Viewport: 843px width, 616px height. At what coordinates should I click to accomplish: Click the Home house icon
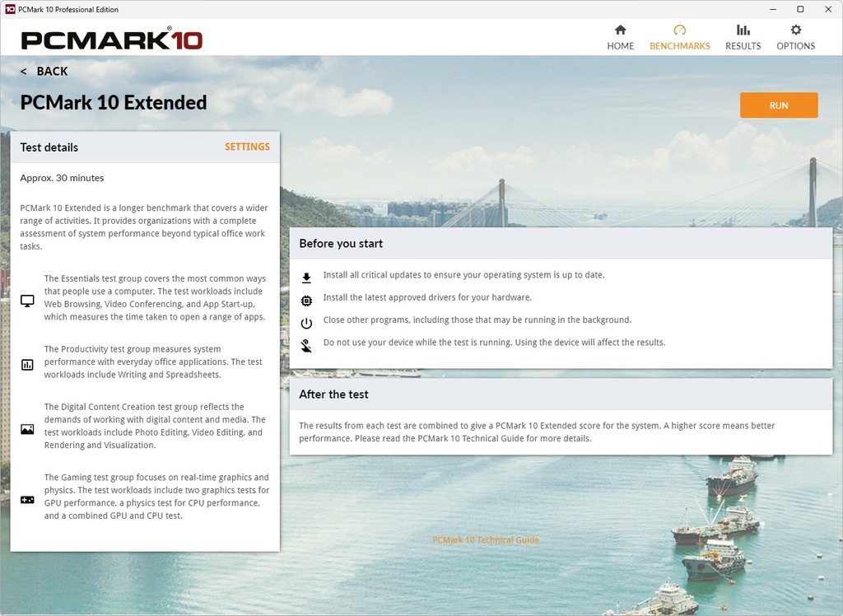click(x=620, y=30)
